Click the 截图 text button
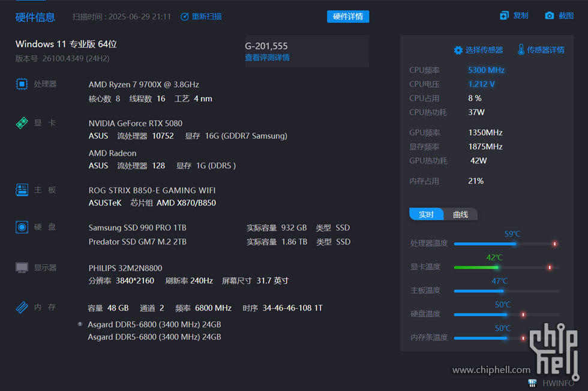 (x=566, y=16)
